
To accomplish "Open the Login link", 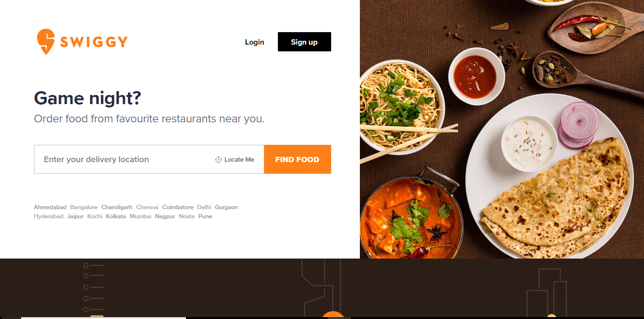I will click(x=254, y=42).
